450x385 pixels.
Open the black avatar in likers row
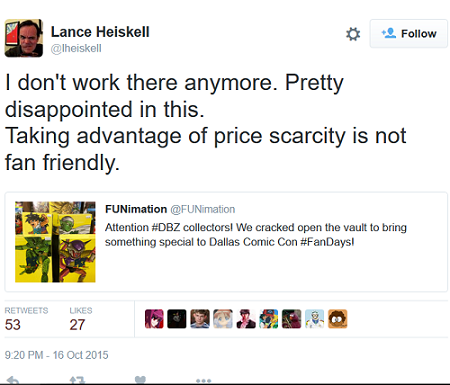(177, 319)
